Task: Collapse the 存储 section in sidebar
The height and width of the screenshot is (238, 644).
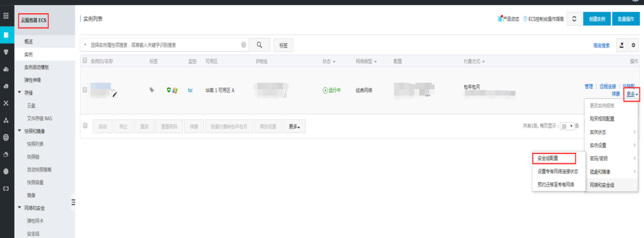Action: coord(20,93)
